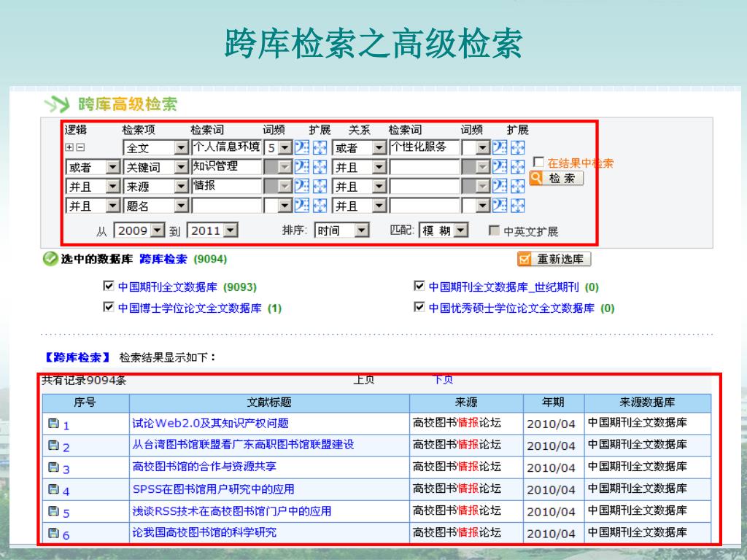This screenshot has height=560, width=747.
Task: Click the 下页 next page link
Action: pyautogui.click(x=443, y=379)
